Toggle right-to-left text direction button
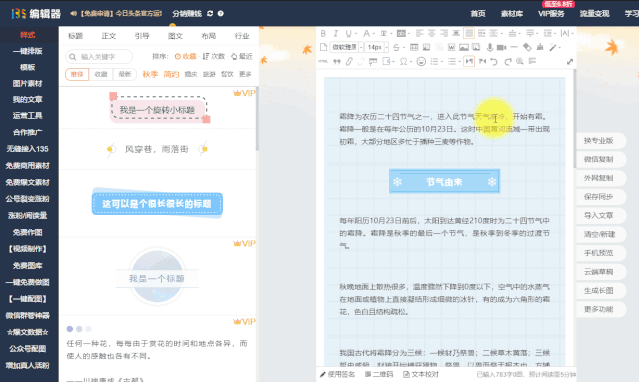Viewport: 639px width, 382px height. (482, 61)
